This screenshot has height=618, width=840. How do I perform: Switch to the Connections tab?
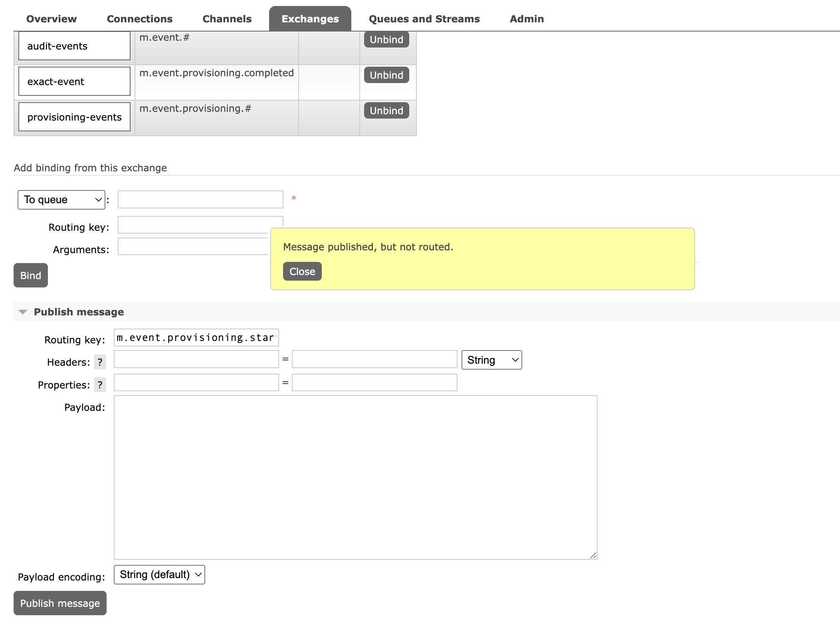[x=139, y=19]
